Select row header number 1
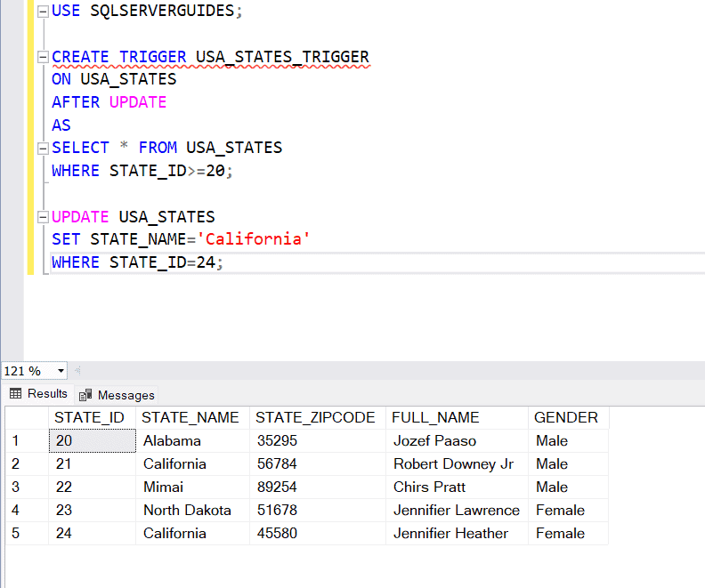This screenshot has height=588, width=705. (x=27, y=440)
